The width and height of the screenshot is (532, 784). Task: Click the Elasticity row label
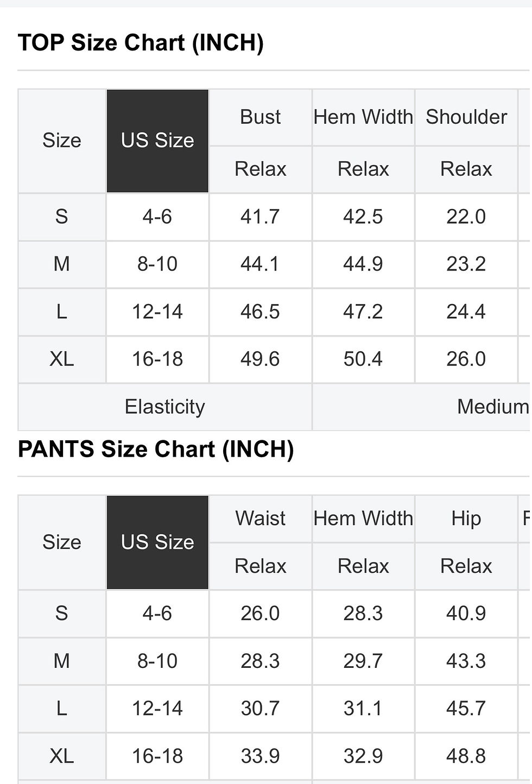[164, 407]
